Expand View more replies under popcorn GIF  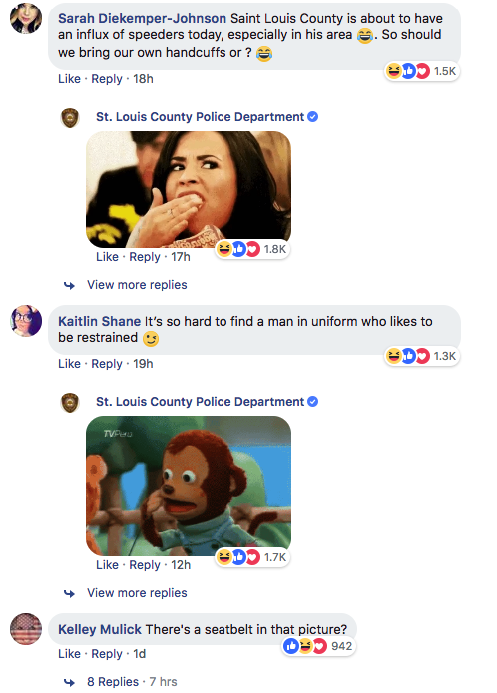pyautogui.click(x=137, y=285)
